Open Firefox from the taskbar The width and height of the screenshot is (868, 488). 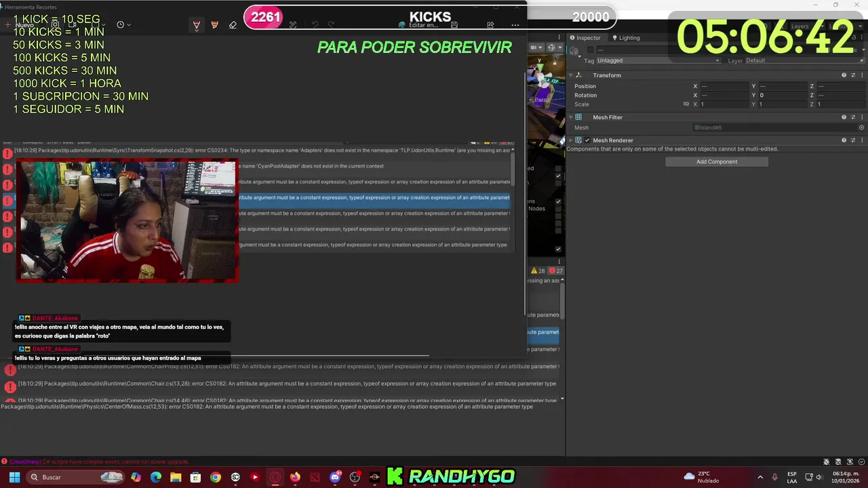(295, 477)
